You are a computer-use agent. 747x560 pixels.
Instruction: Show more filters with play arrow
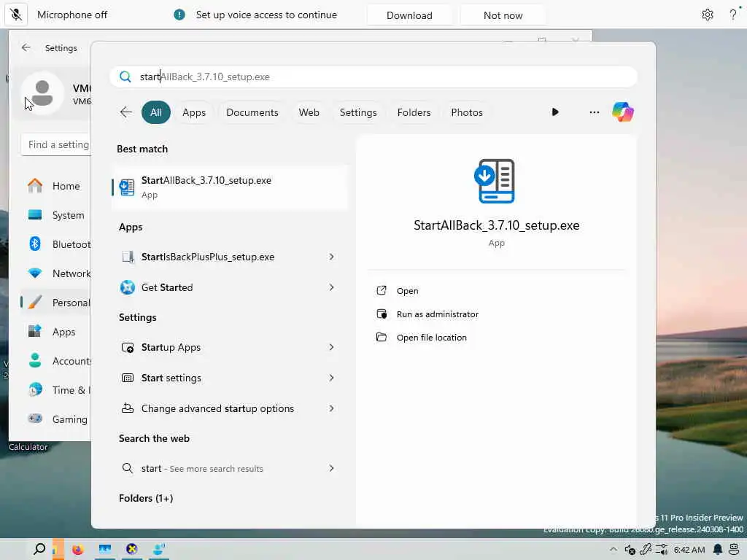click(555, 112)
